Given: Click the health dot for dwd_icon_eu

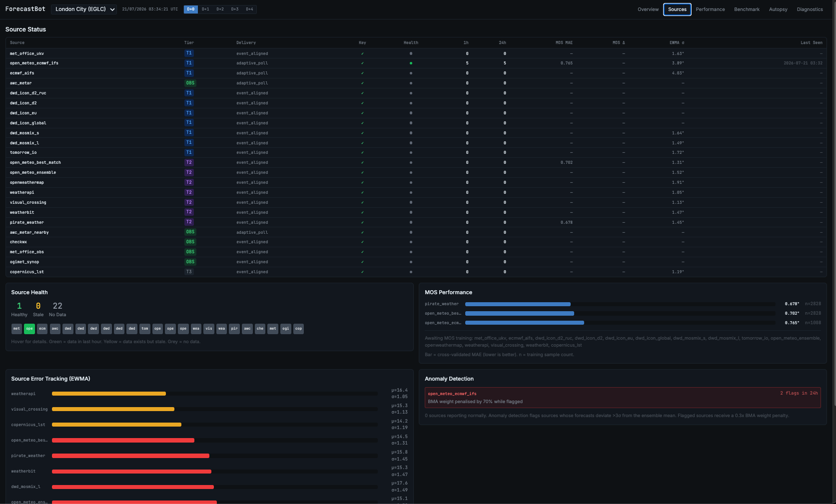Looking at the screenshot, I should click(x=411, y=113).
